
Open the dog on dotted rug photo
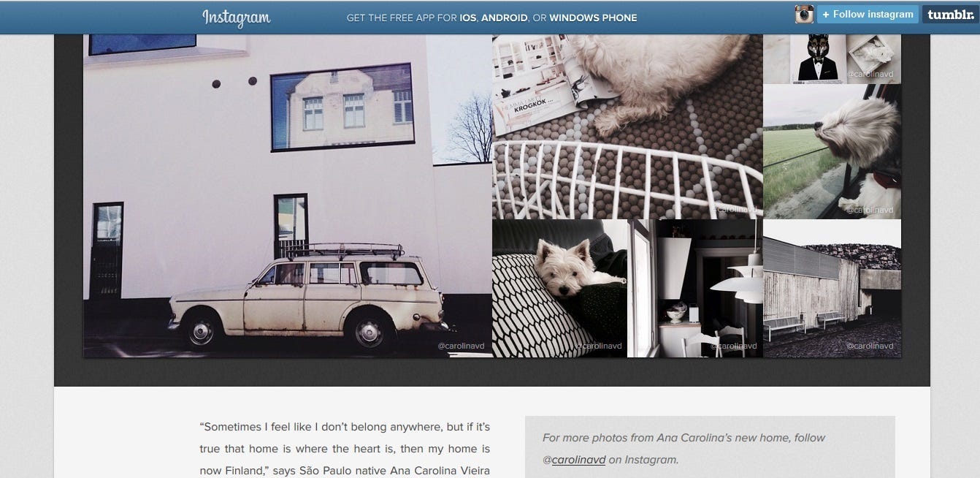(x=627, y=126)
